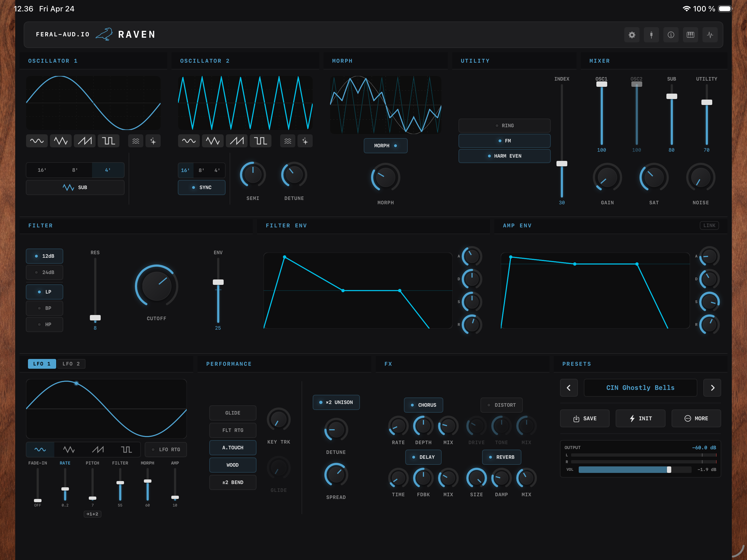747x560 pixels.
Task: Select the LP filter type
Action: click(45, 292)
